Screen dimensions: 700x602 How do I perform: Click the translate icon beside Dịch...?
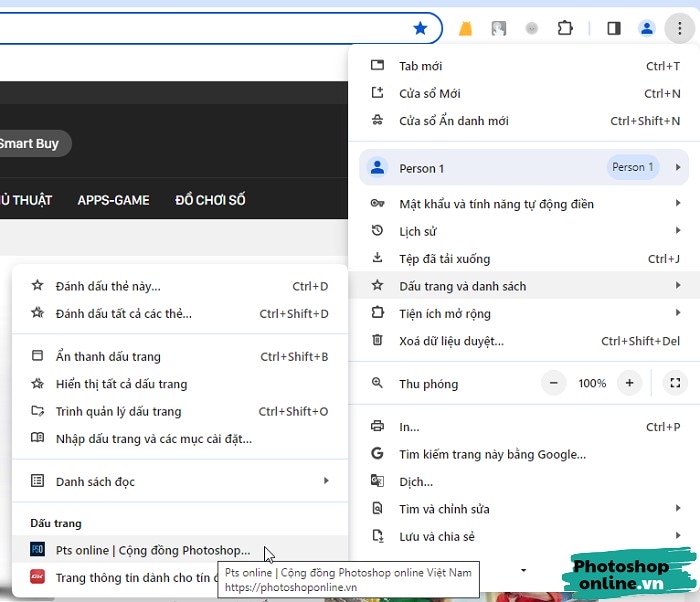tap(377, 481)
